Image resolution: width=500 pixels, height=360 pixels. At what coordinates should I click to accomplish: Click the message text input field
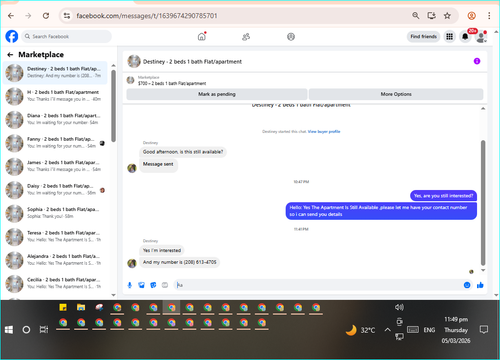tap(318, 285)
